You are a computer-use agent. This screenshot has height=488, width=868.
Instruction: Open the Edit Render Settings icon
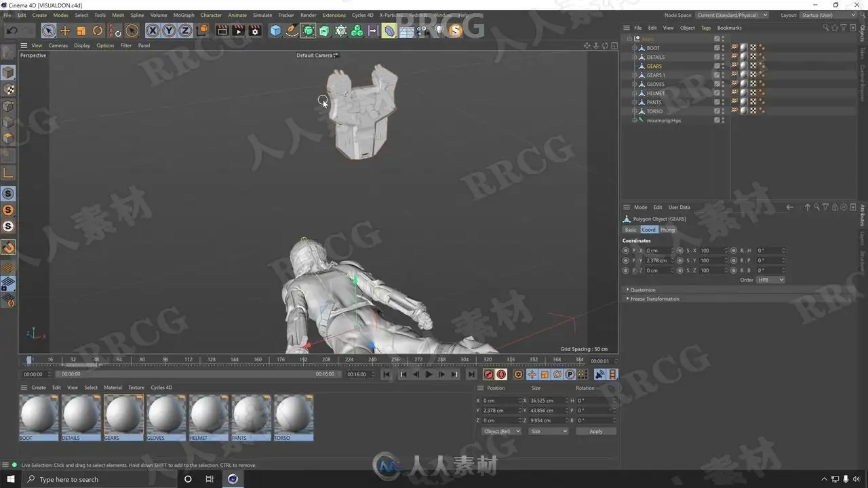(255, 30)
